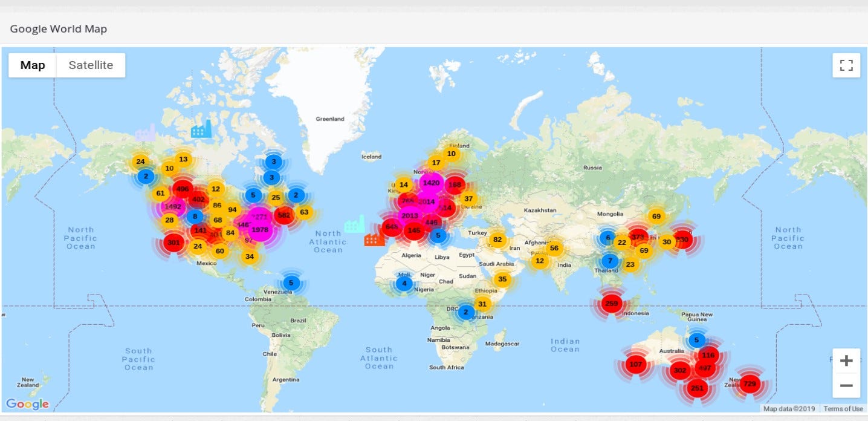
Task: Select the yellow 23 cluster marker
Action: pyautogui.click(x=630, y=264)
